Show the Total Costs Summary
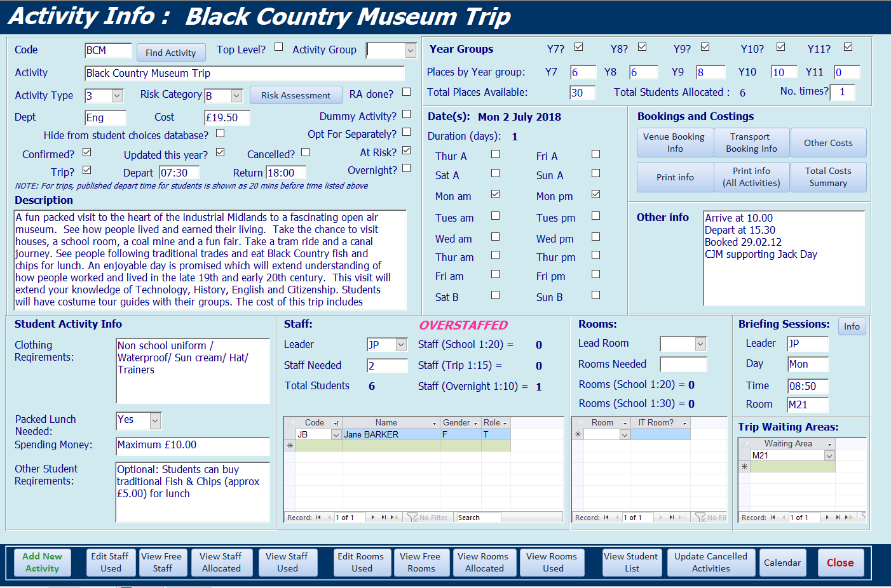Image resolution: width=891 pixels, height=588 pixels. (x=828, y=177)
